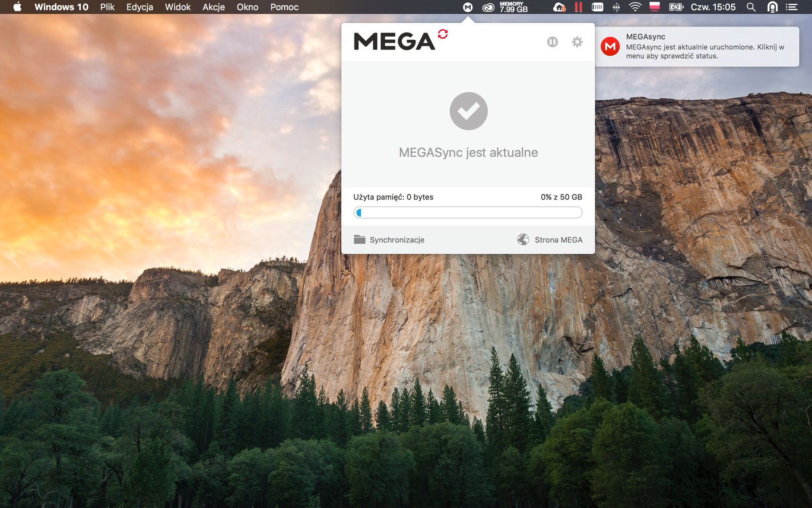
Task: Open Spotlight search magnifier
Action: (x=751, y=7)
